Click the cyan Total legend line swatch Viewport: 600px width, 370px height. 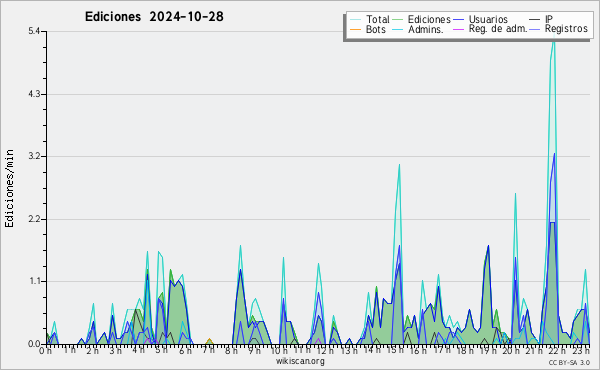click(355, 20)
